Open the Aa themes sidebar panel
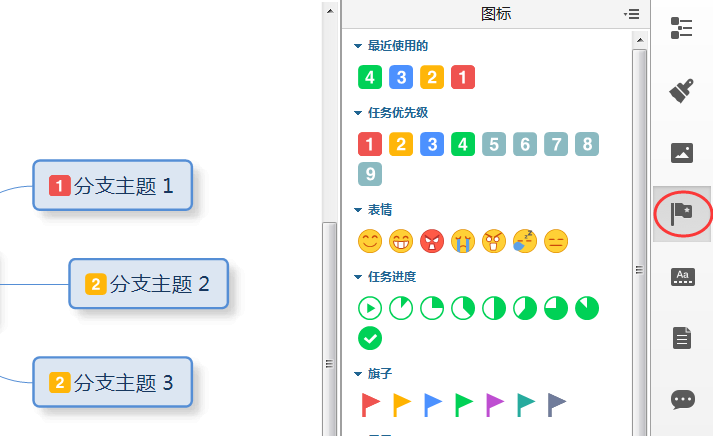This screenshot has width=713, height=436. (x=682, y=276)
